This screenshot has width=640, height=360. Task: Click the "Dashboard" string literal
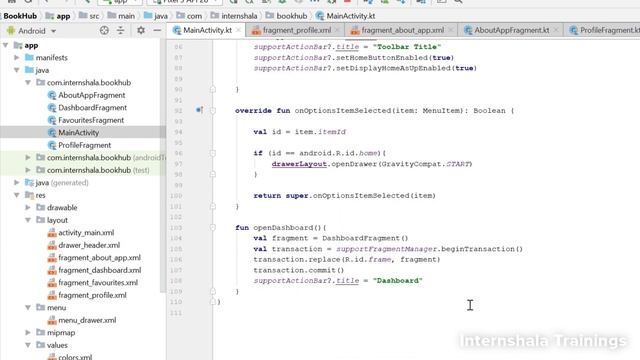tap(398, 280)
